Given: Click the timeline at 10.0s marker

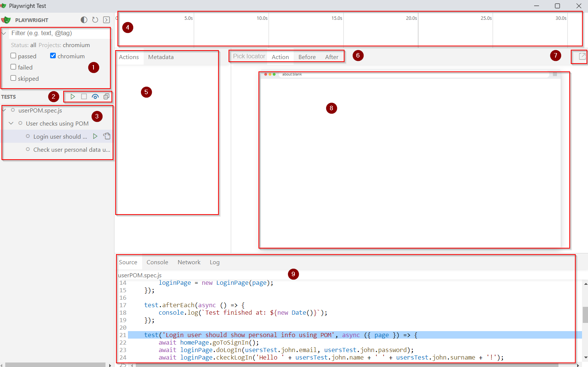Looking at the screenshot, I should coord(262,18).
